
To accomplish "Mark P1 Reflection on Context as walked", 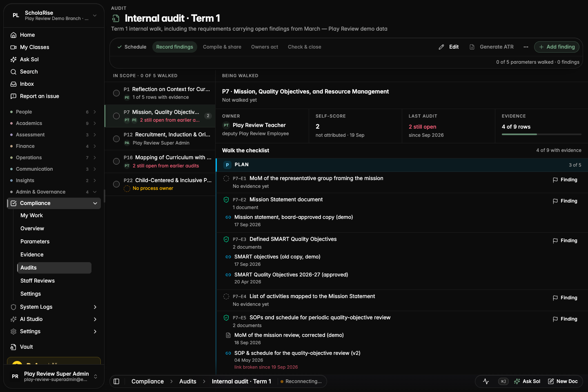I will pyautogui.click(x=116, y=93).
